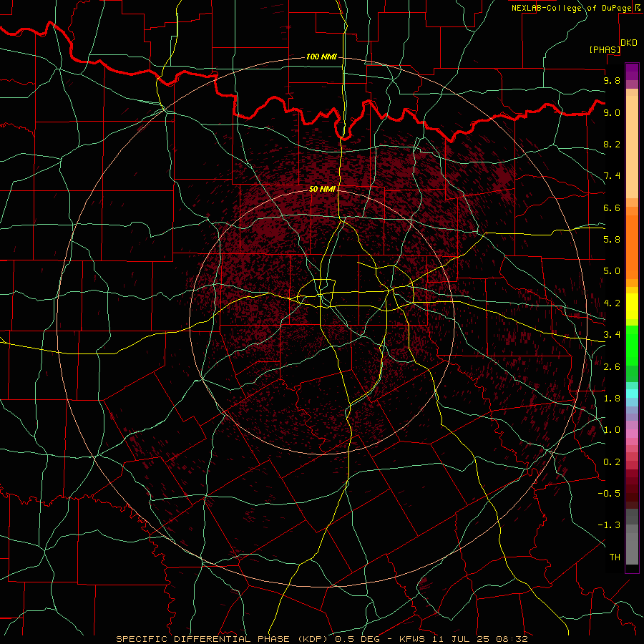
Task: Click the 9.8 scale value
Action: (x=612, y=80)
